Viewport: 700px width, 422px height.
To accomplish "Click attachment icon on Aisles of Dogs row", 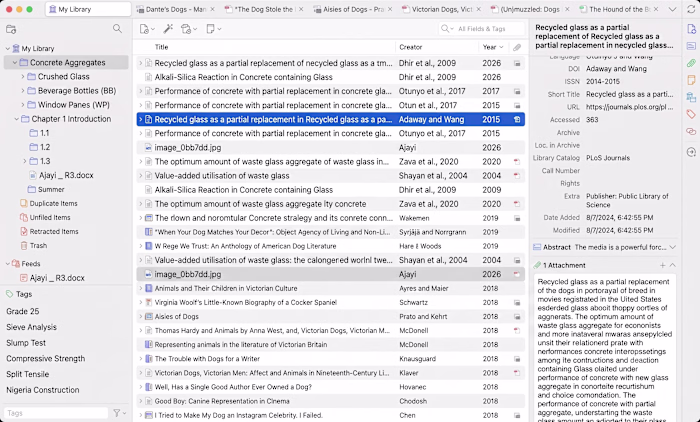I will pyautogui.click(x=517, y=317).
